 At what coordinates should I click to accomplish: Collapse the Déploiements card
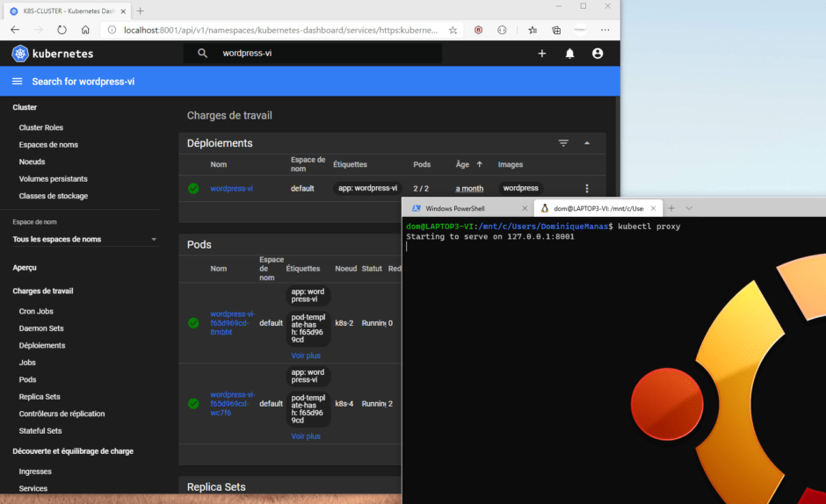587,143
